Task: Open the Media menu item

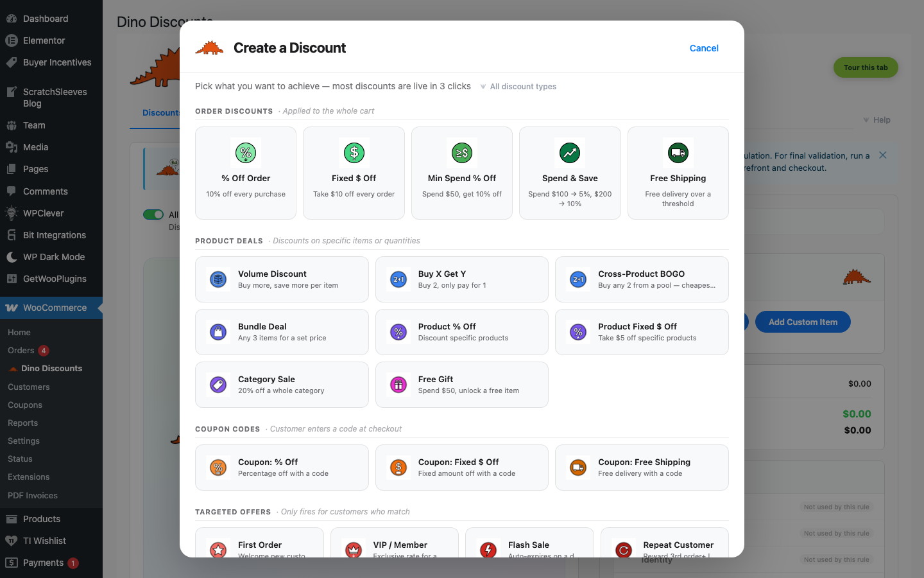Action: point(51,147)
